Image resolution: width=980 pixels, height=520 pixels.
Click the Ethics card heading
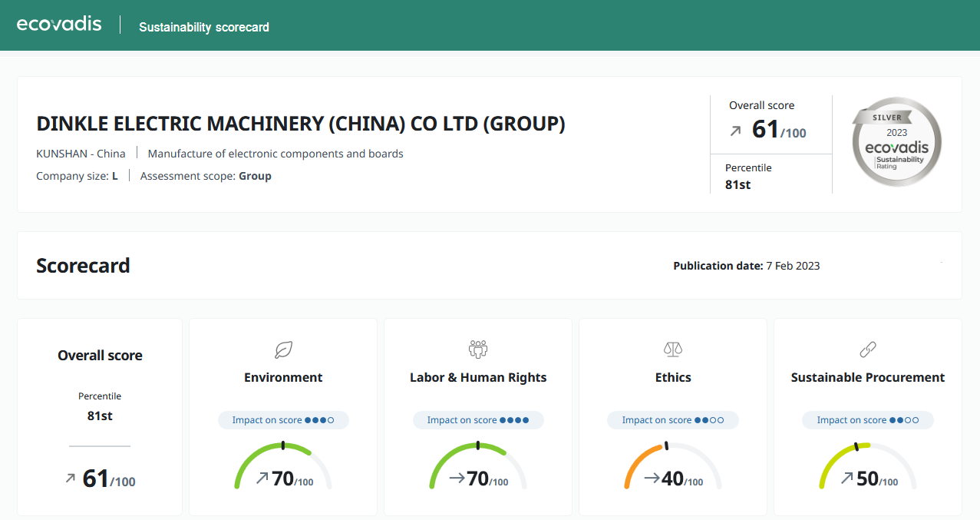673,377
